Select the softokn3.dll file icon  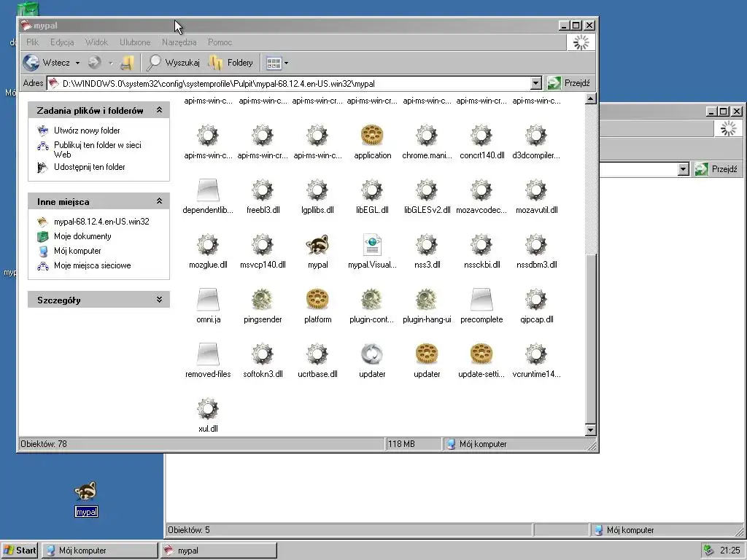coord(263,354)
